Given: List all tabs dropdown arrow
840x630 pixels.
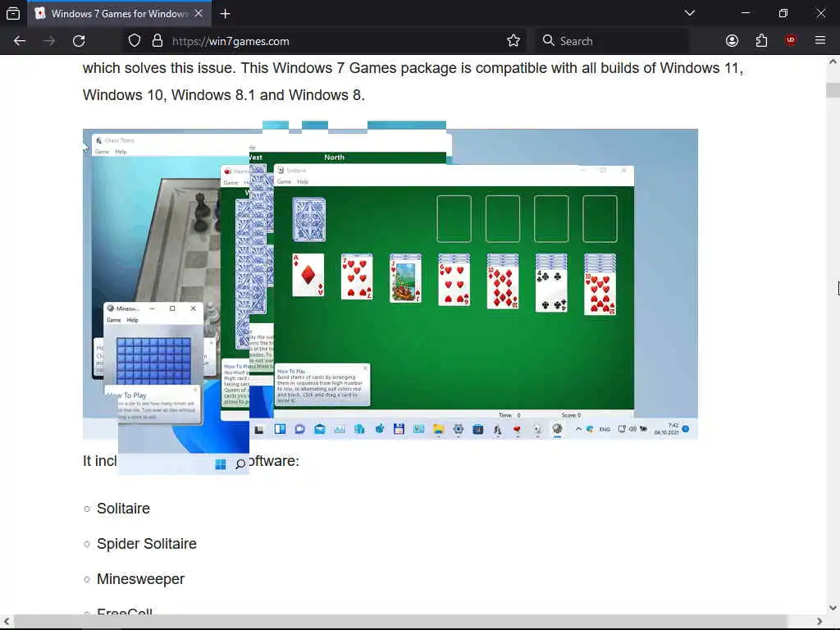Looking at the screenshot, I should pyautogui.click(x=689, y=13).
